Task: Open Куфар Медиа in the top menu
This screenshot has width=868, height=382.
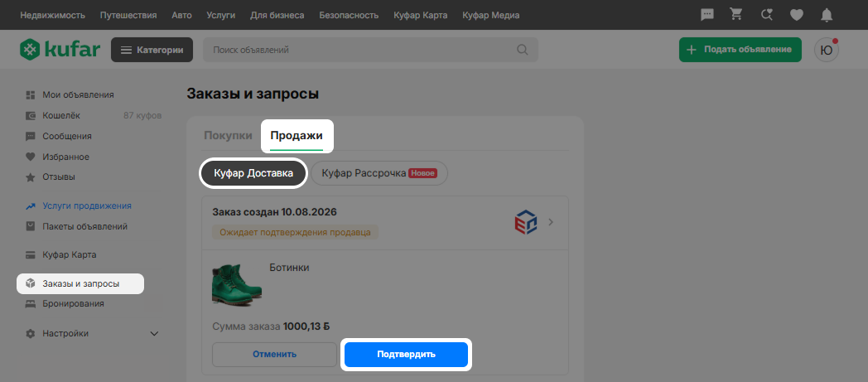Action: (x=491, y=15)
